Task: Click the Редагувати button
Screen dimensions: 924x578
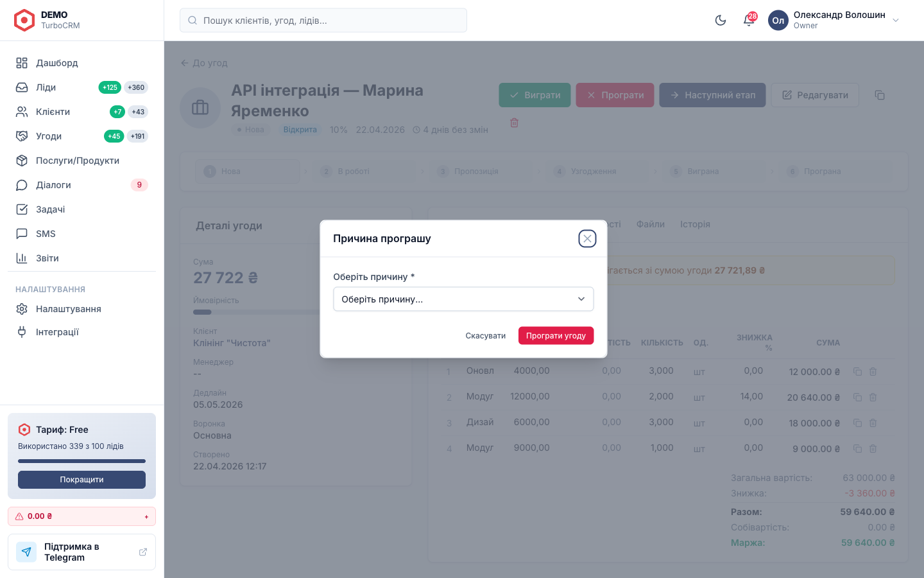Action: click(815, 95)
